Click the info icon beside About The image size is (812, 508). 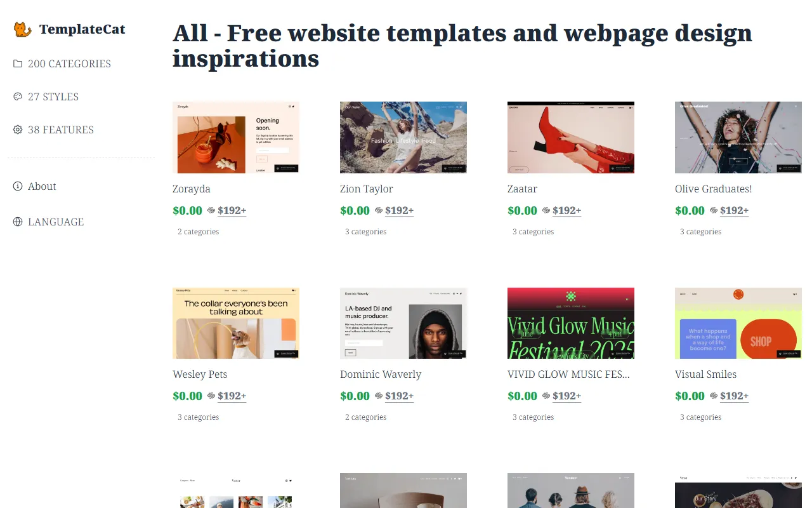(18, 186)
